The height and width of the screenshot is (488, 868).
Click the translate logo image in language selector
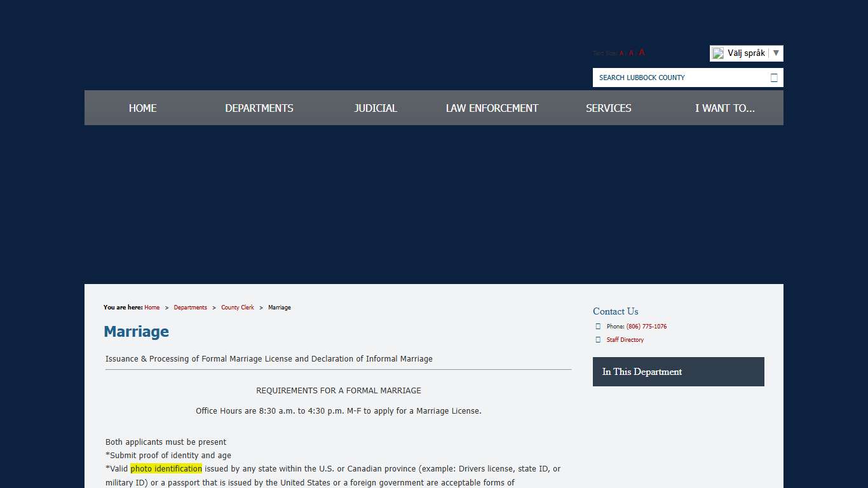[718, 53]
